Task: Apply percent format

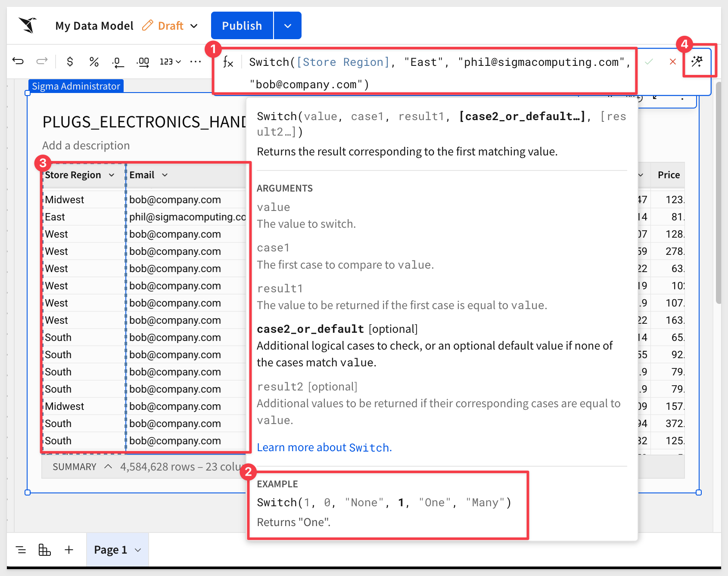Action: click(x=94, y=62)
